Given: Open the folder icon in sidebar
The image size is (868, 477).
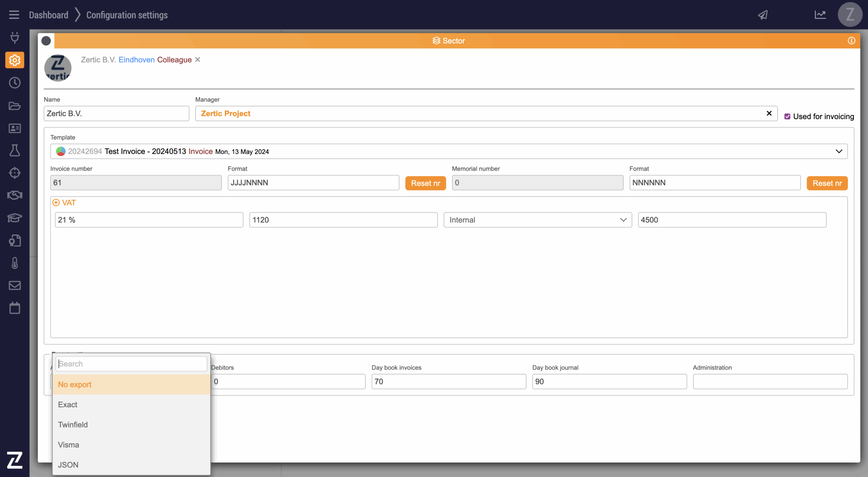Looking at the screenshot, I should 15,106.
